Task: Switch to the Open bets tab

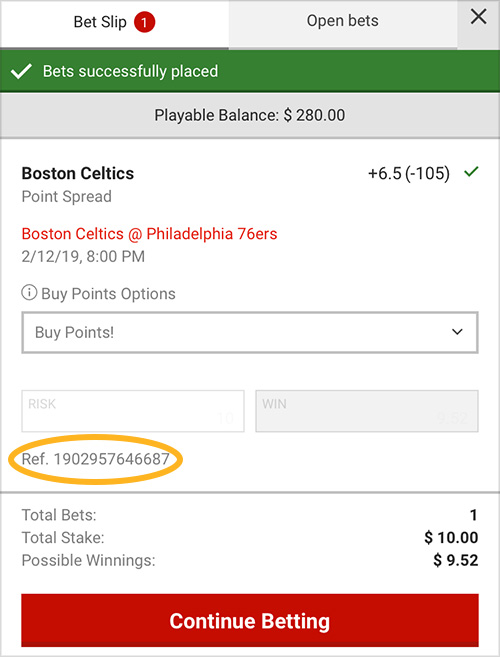Action: pyautogui.click(x=343, y=23)
